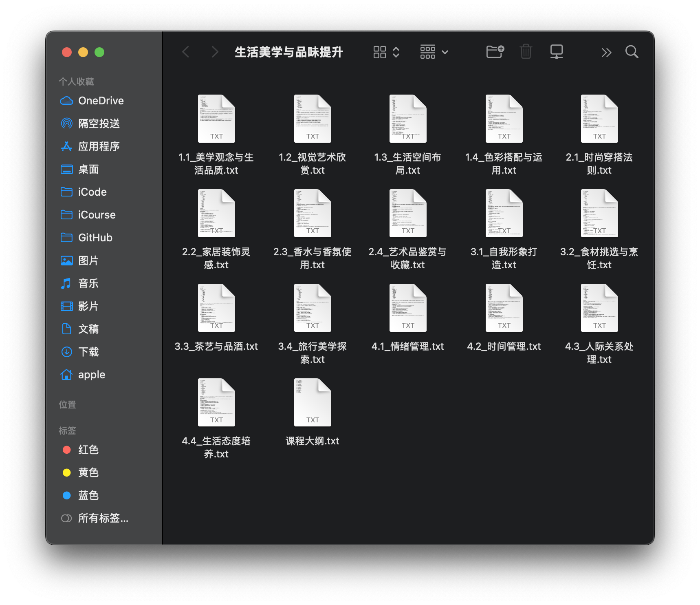Screen dimensions: 700x605
Task: Select file 3.3_茶艺与品酒.txt
Action: [216, 318]
